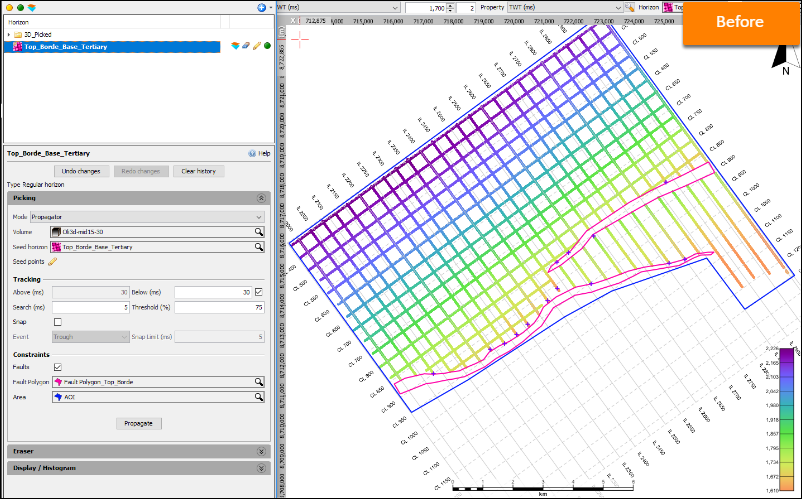Open the Property TWT (ms) dropdown

[565, 7]
